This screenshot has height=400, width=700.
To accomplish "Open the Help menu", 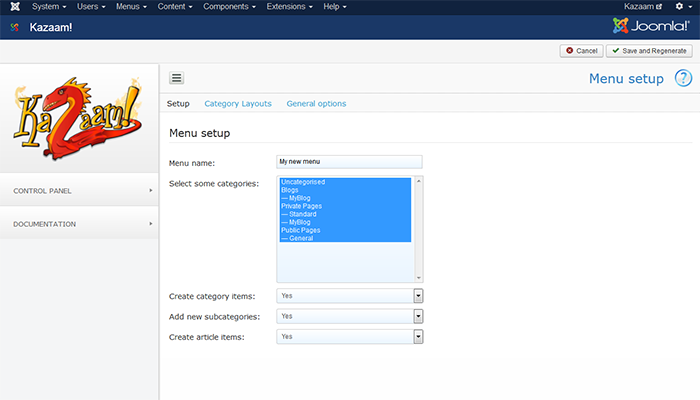I will 335,6.
